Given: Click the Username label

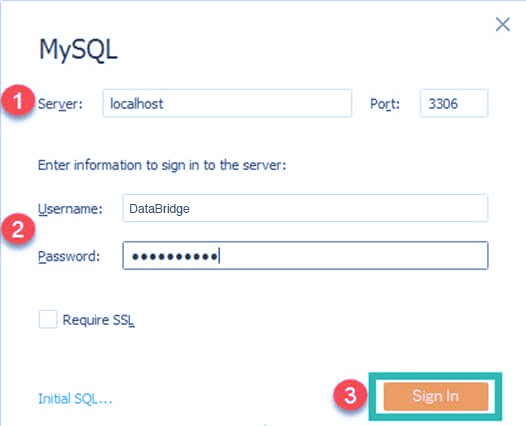Looking at the screenshot, I should pos(70,209).
